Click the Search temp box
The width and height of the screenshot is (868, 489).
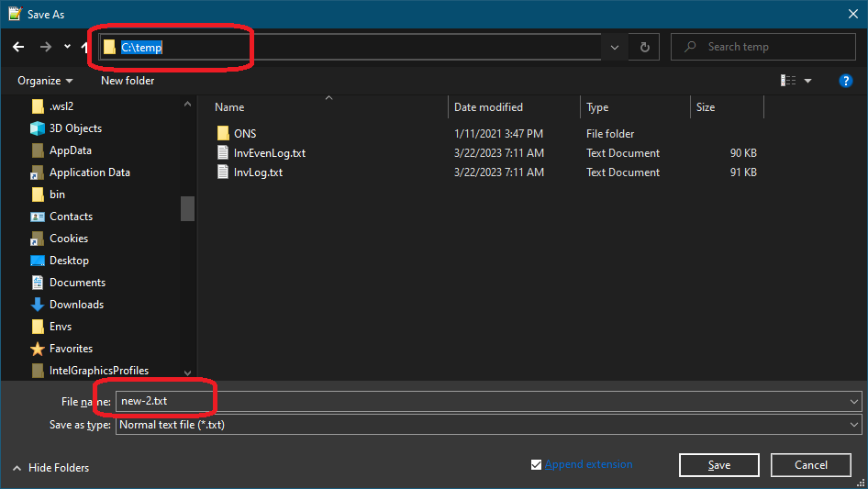tap(762, 47)
